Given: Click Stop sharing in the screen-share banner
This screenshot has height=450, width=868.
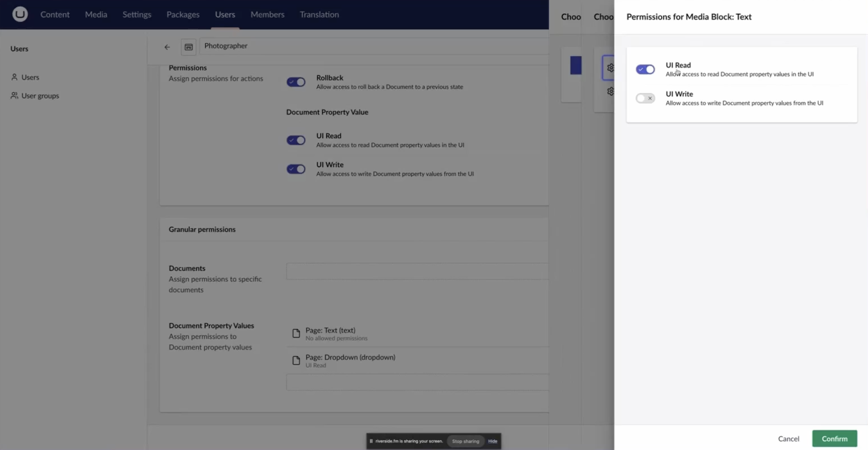Looking at the screenshot, I should 466,441.
